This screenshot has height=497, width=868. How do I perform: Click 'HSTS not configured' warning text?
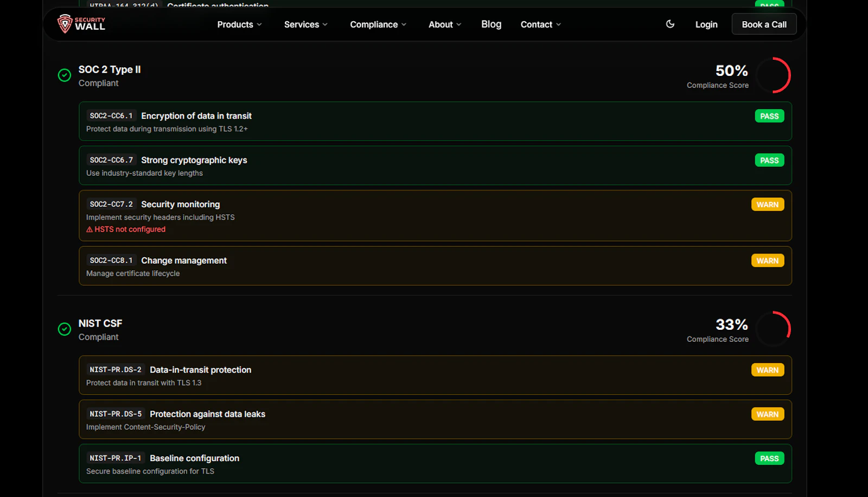[x=130, y=230]
